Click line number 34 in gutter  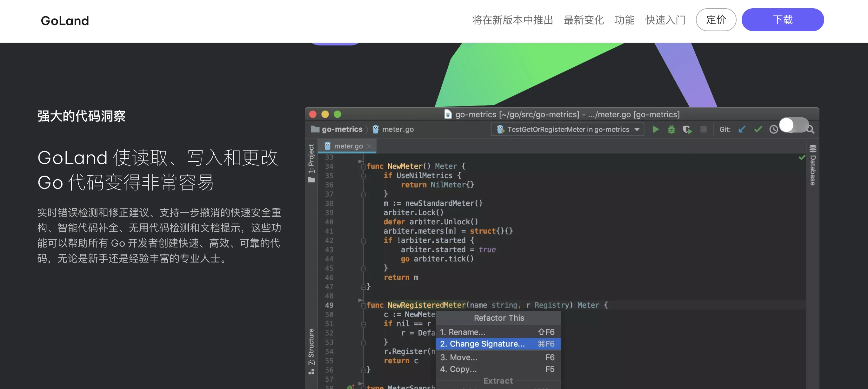pyautogui.click(x=329, y=167)
